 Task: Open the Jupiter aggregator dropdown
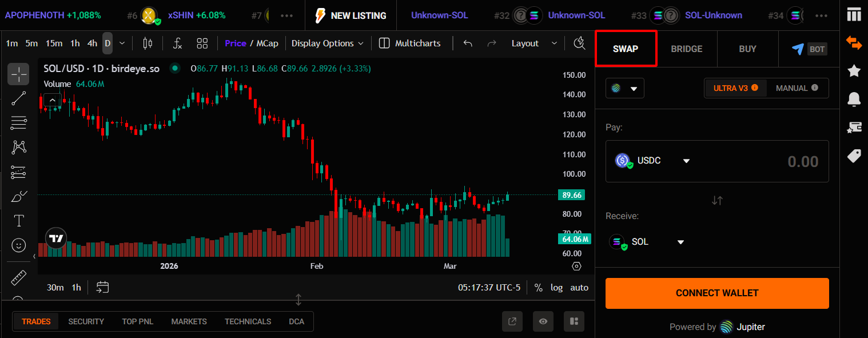(625, 89)
